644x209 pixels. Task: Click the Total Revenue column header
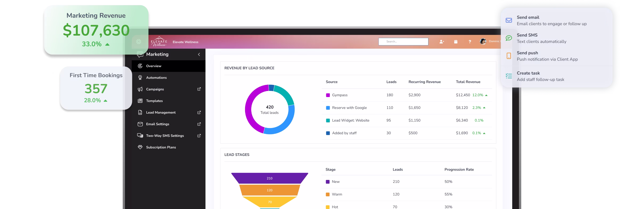point(468,82)
